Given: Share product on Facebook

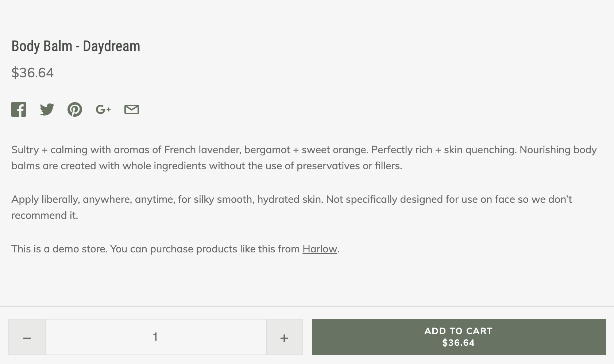Looking at the screenshot, I should pos(19,109).
